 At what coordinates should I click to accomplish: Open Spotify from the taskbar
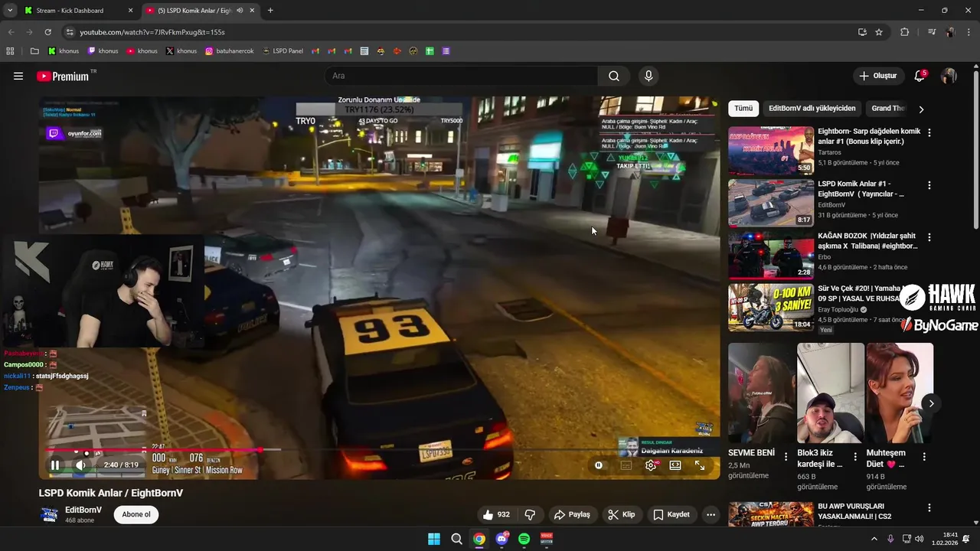tap(524, 539)
